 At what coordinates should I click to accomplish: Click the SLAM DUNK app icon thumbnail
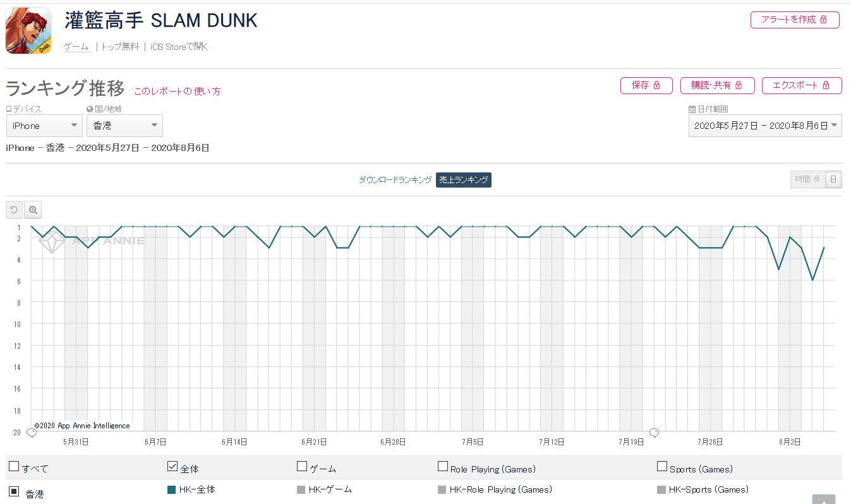(28, 30)
